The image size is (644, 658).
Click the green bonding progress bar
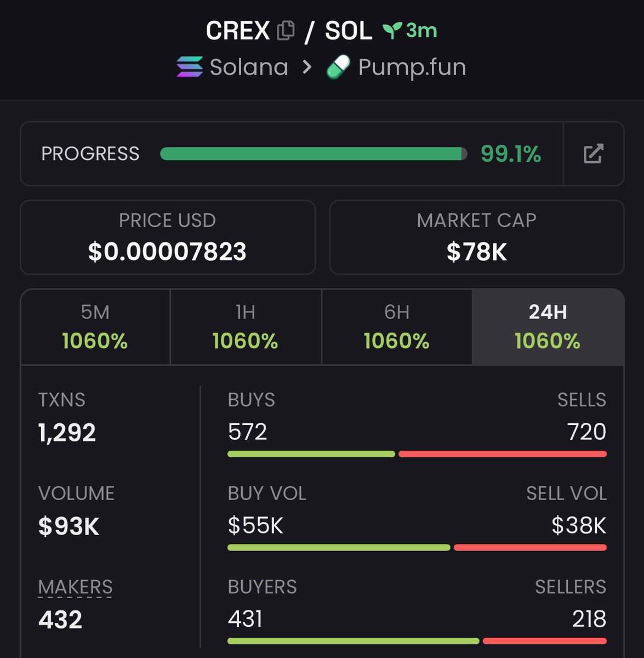[x=313, y=154]
